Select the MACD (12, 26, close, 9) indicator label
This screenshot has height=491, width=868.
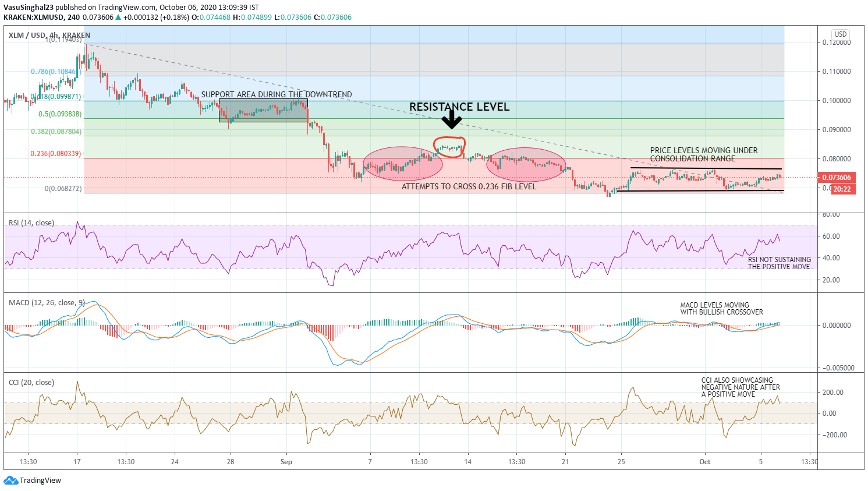[47, 303]
